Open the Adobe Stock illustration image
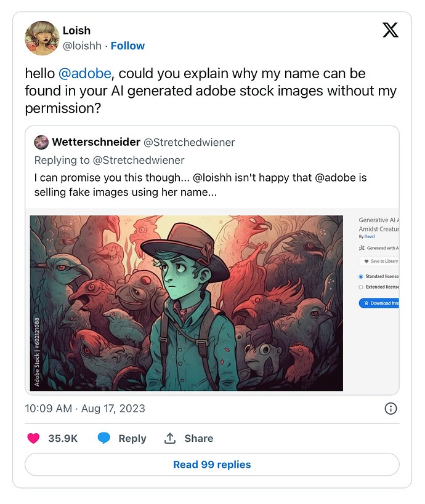This screenshot has width=425, height=504. tap(186, 303)
